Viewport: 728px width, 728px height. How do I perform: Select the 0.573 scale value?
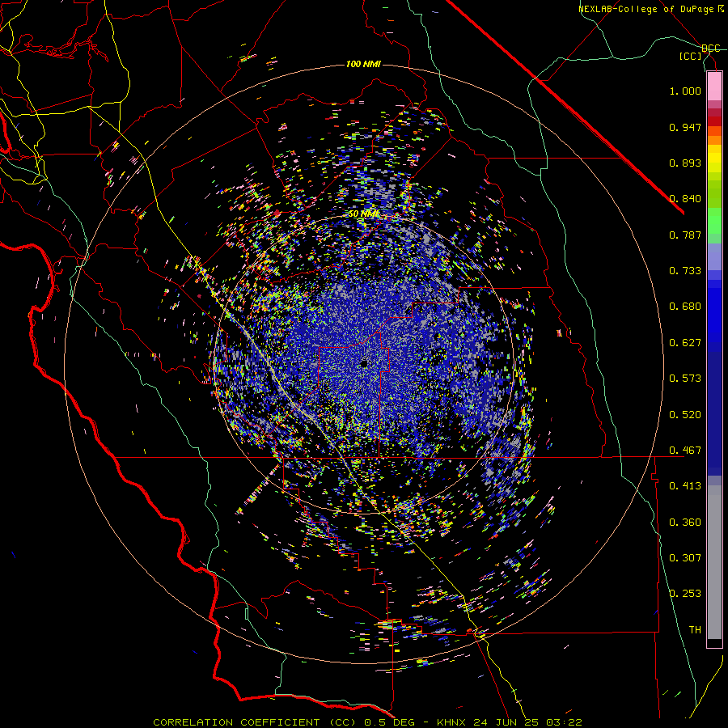point(685,379)
